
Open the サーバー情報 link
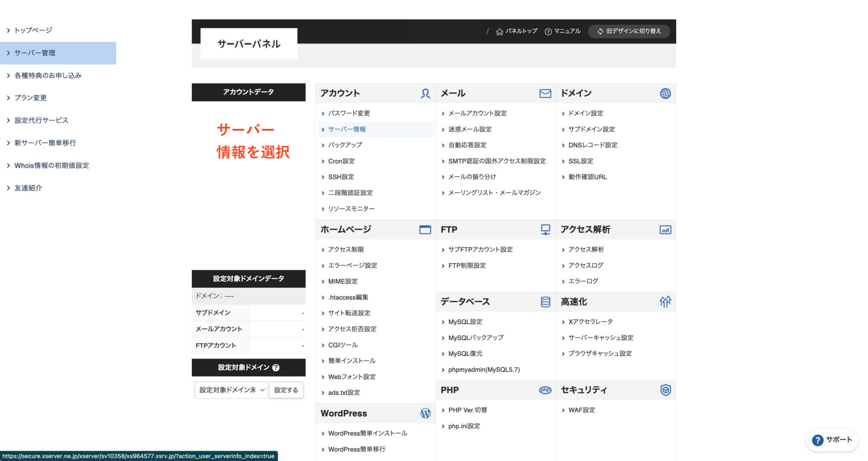347,129
